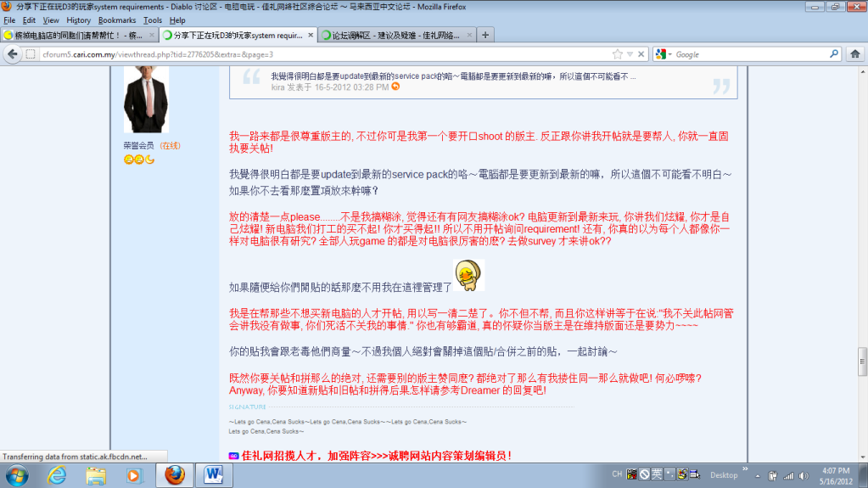The width and height of the screenshot is (868, 488).
Task: Click the IME punctuation mode icon
Action: point(669,474)
